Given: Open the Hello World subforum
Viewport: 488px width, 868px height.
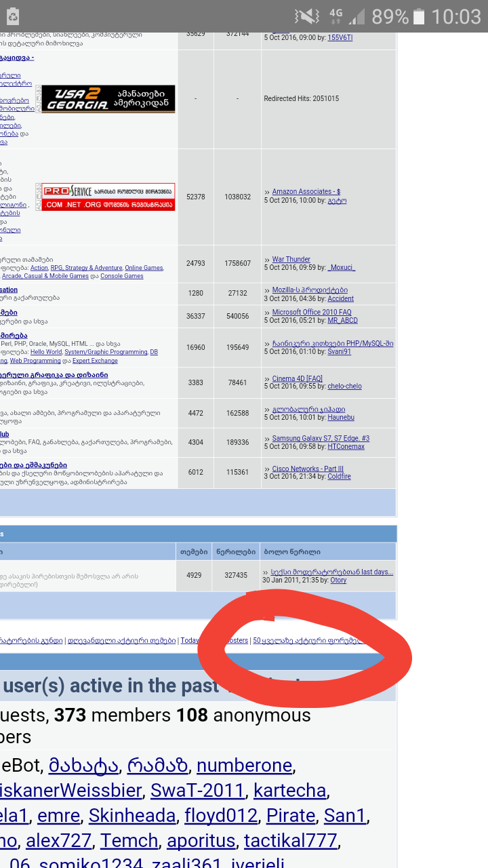Looking at the screenshot, I should click(x=46, y=352).
